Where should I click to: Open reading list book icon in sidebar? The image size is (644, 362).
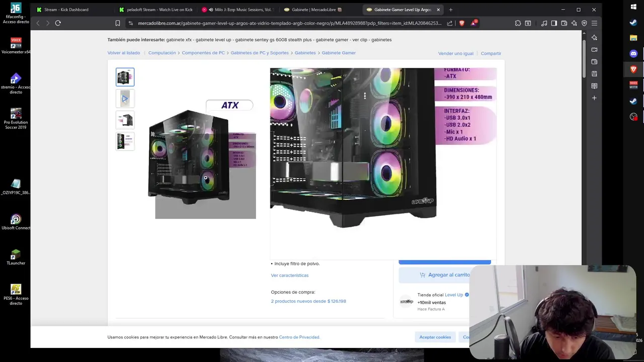tap(594, 86)
